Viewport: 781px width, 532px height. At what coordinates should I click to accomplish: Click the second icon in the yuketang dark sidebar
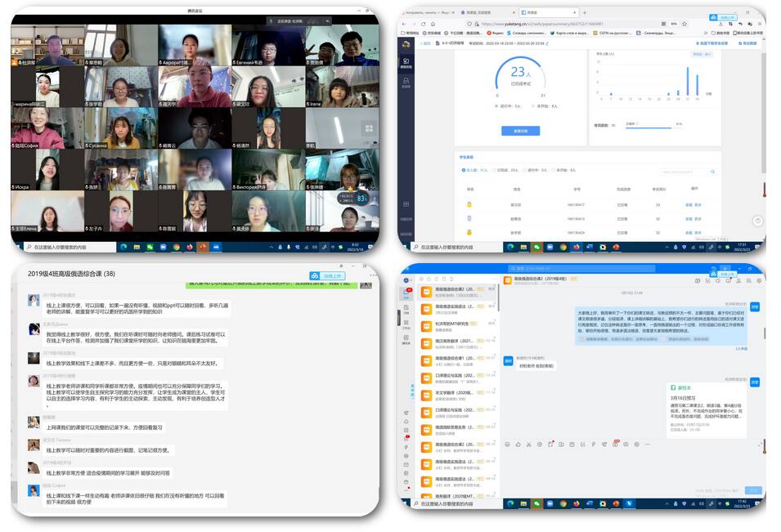point(406,83)
